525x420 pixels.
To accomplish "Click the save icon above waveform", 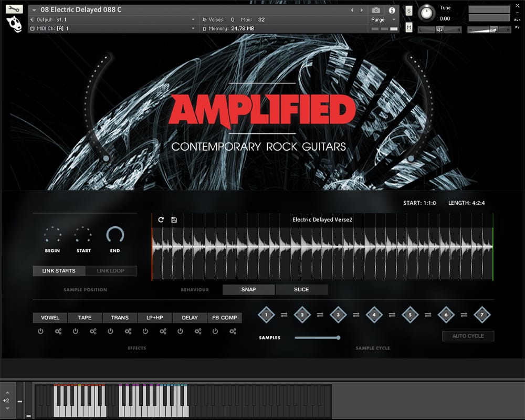I will point(174,219).
